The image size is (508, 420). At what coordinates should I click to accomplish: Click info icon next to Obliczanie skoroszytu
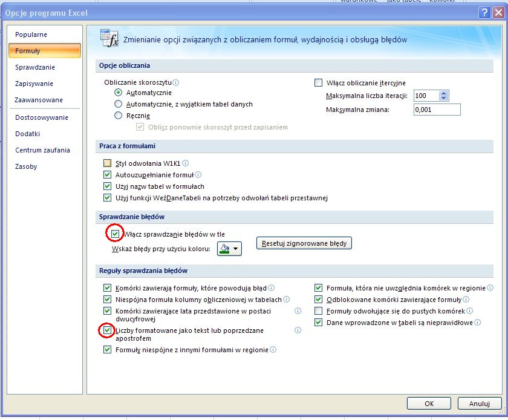(x=176, y=82)
